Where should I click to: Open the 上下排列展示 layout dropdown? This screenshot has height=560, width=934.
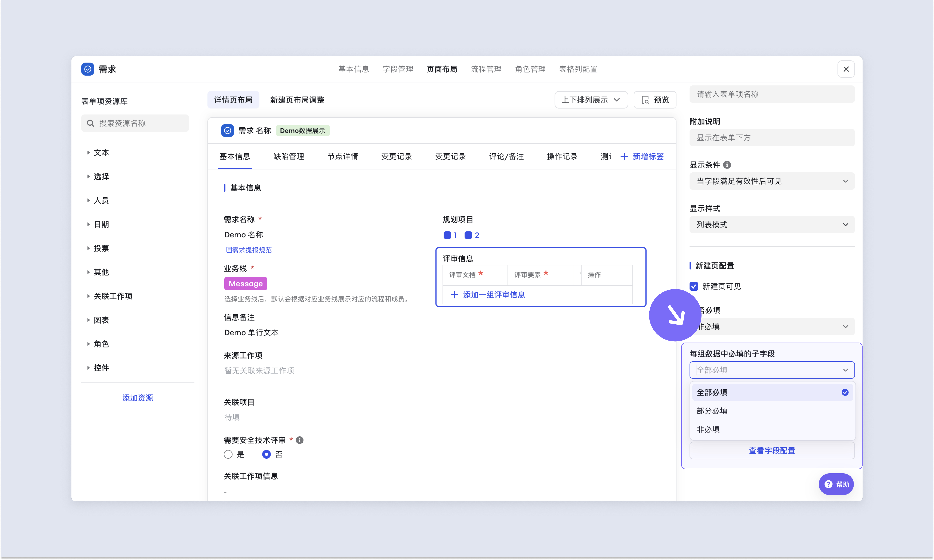pyautogui.click(x=591, y=100)
